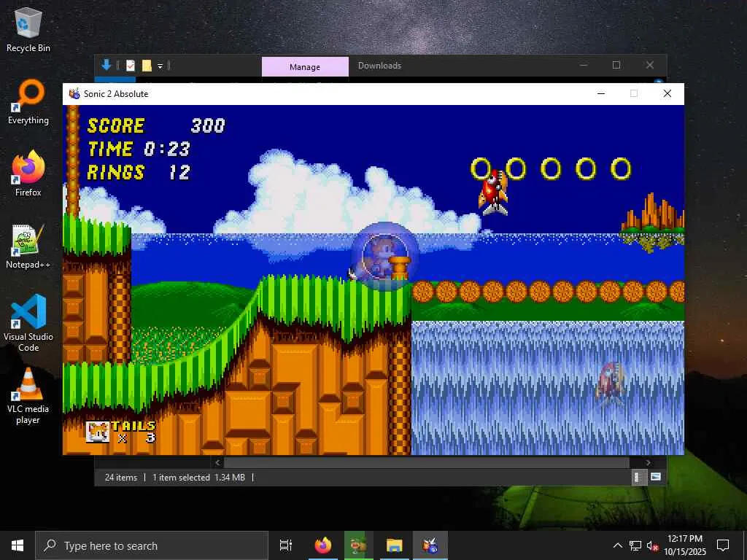Click the Sonic 2 Absolute title bar icon
The image size is (747, 560).
(x=74, y=94)
